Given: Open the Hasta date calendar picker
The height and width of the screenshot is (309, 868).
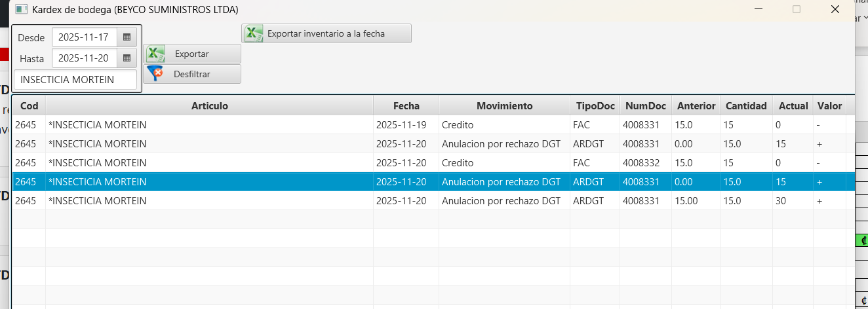Looking at the screenshot, I should point(127,58).
